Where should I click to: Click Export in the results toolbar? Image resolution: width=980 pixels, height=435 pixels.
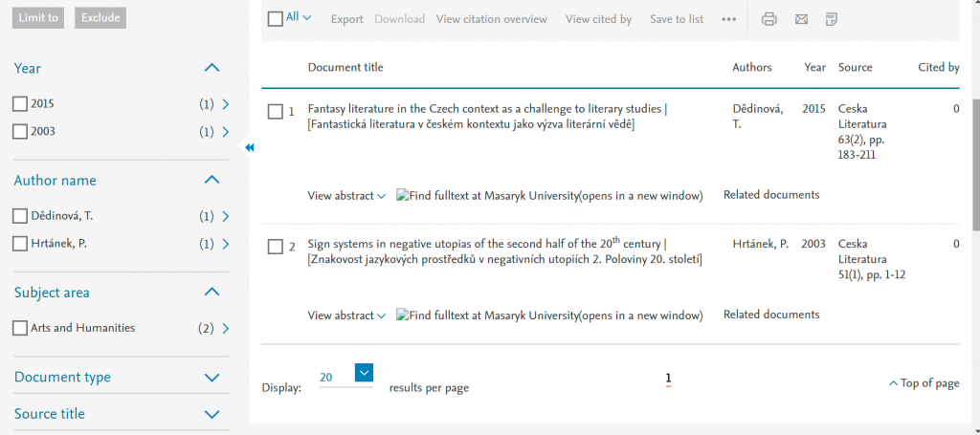click(x=346, y=19)
